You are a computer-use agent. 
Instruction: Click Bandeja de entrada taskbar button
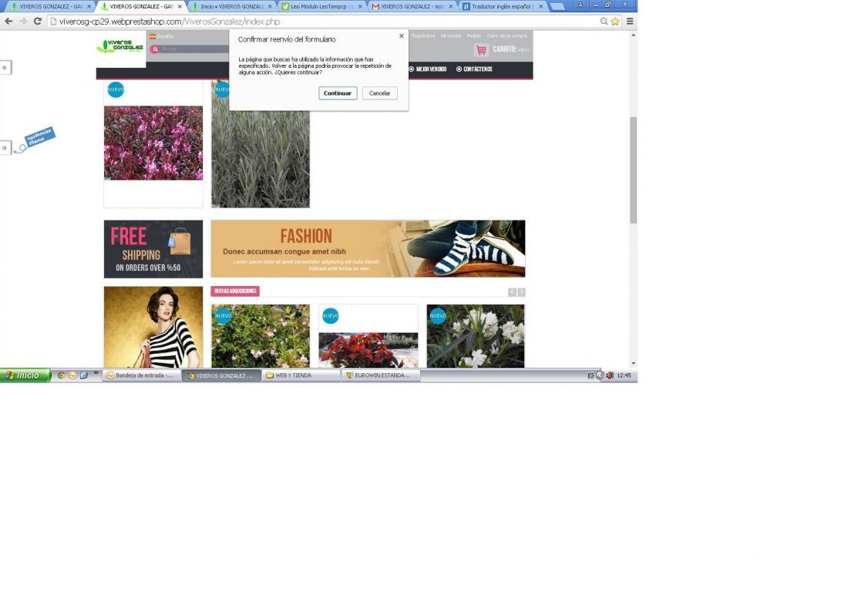(141, 375)
